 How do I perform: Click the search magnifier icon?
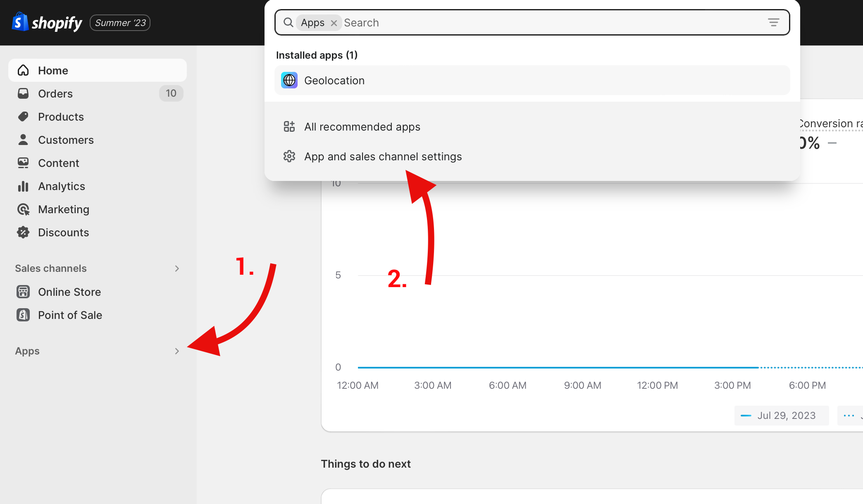tap(288, 22)
